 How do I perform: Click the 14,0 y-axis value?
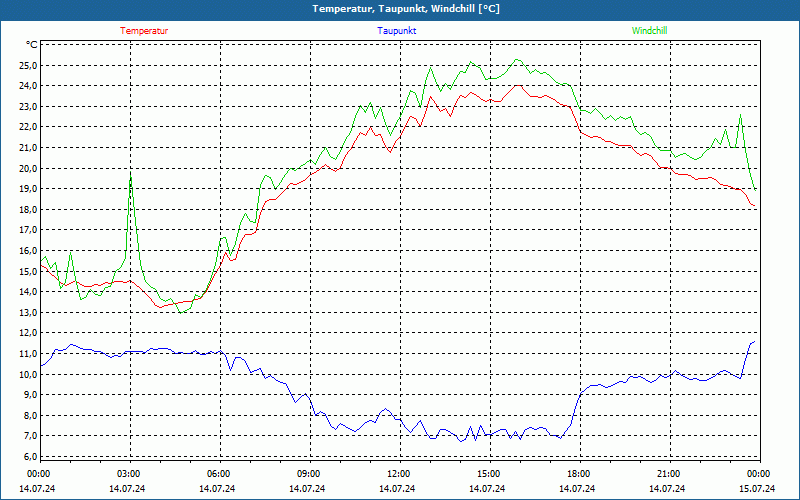(x=28, y=292)
